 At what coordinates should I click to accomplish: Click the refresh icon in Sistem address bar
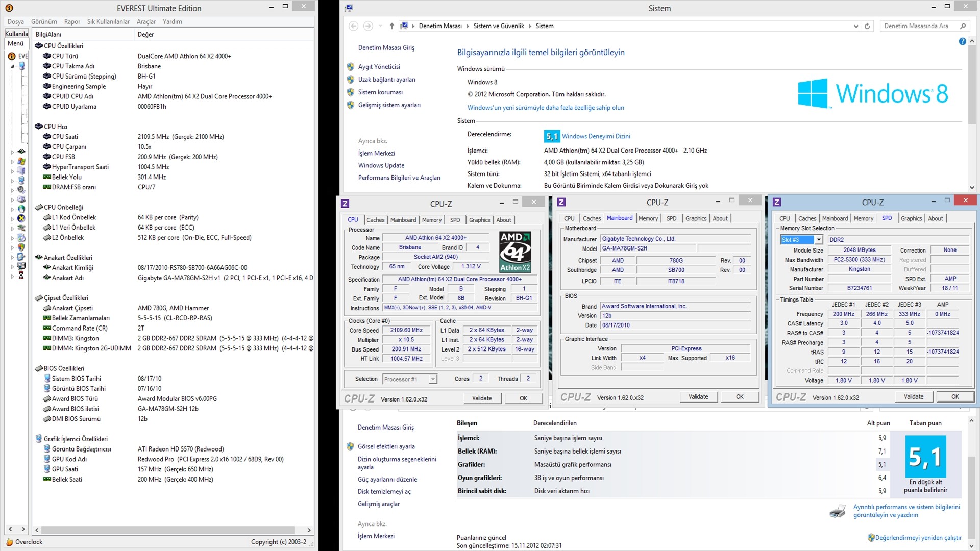click(867, 26)
